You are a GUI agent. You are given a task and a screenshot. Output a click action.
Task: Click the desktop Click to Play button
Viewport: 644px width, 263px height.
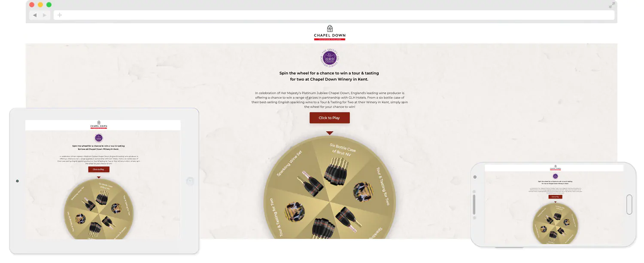point(330,118)
